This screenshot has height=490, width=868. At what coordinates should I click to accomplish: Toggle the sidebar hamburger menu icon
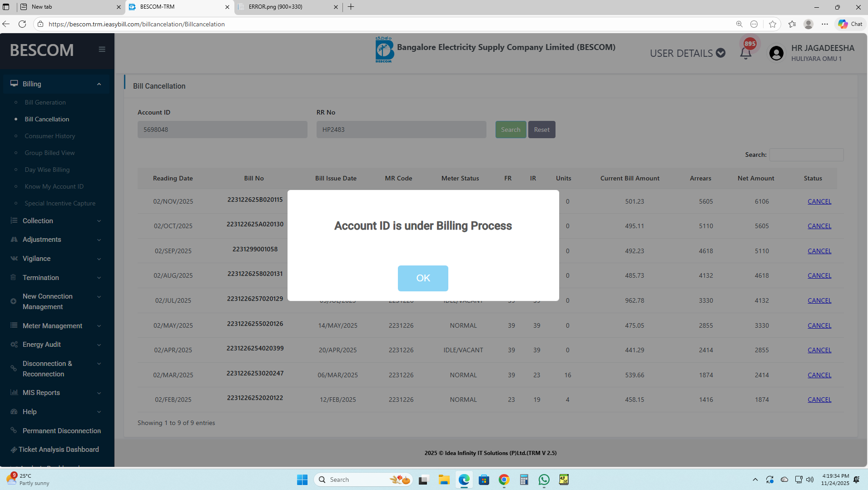click(102, 50)
